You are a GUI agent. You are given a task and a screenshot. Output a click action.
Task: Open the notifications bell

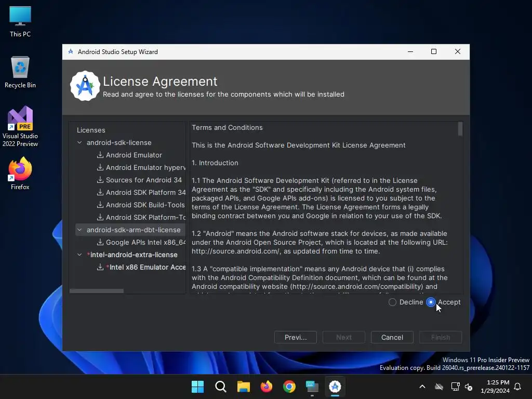[x=518, y=387]
